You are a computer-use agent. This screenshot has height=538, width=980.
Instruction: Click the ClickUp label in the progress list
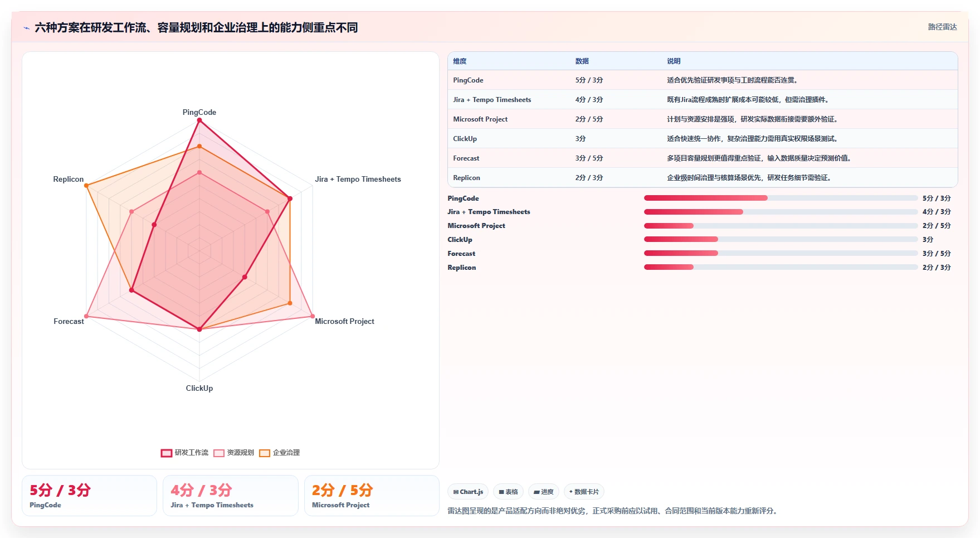(x=460, y=240)
